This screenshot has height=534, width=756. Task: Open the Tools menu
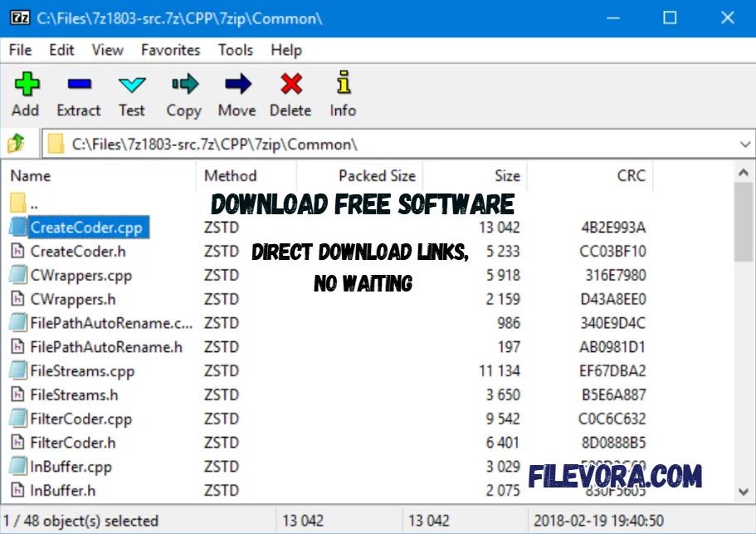coord(236,50)
